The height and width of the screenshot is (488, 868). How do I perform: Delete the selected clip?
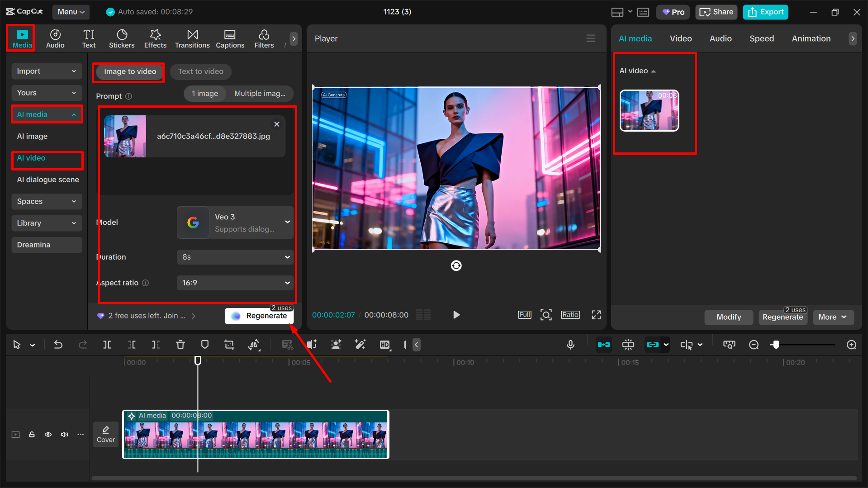click(180, 344)
